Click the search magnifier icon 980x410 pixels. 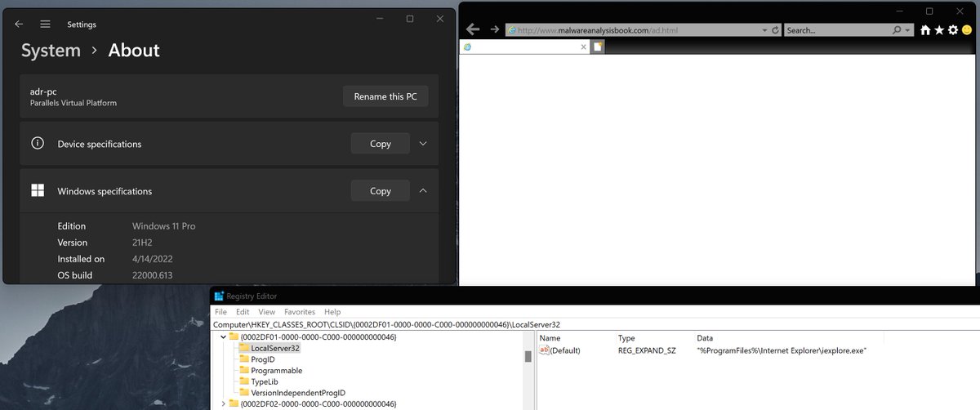[897, 30]
